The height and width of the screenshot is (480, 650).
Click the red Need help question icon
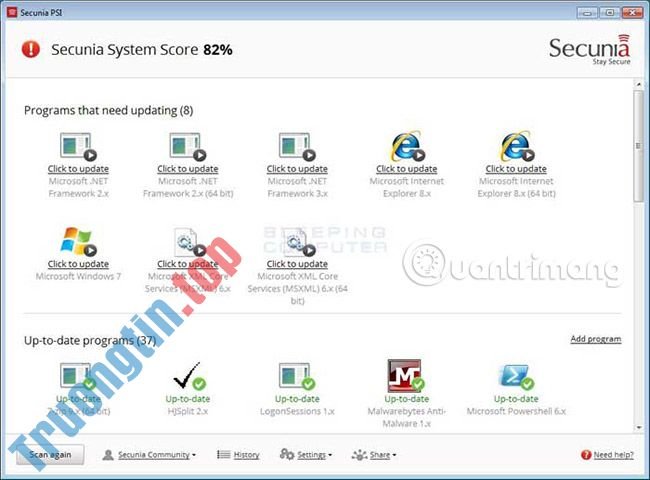pos(586,455)
